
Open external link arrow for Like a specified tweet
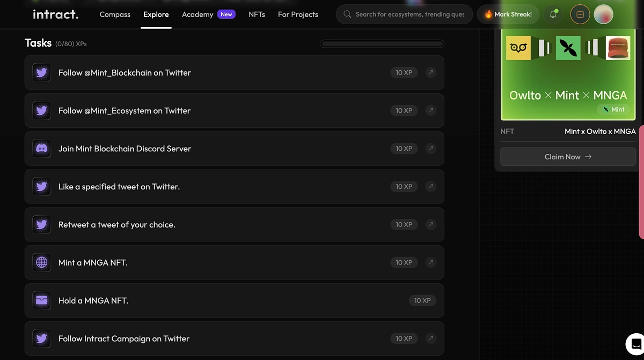click(x=430, y=187)
